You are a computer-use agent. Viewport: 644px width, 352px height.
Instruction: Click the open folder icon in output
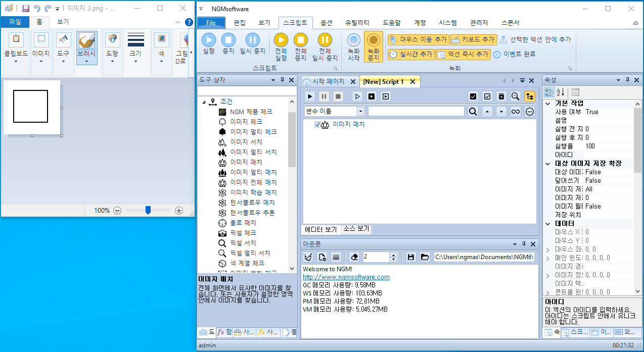coord(425,257)
